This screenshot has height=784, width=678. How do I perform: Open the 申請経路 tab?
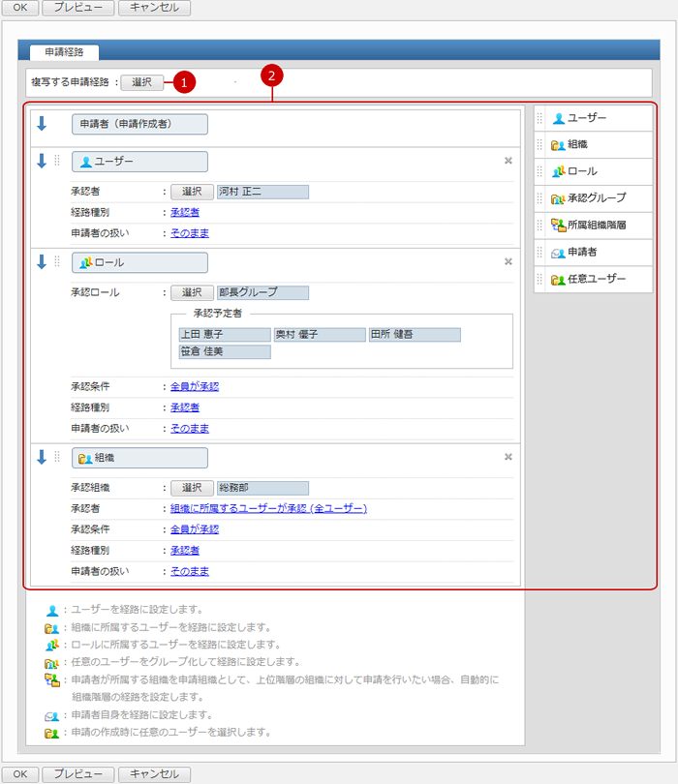(64, 51)
